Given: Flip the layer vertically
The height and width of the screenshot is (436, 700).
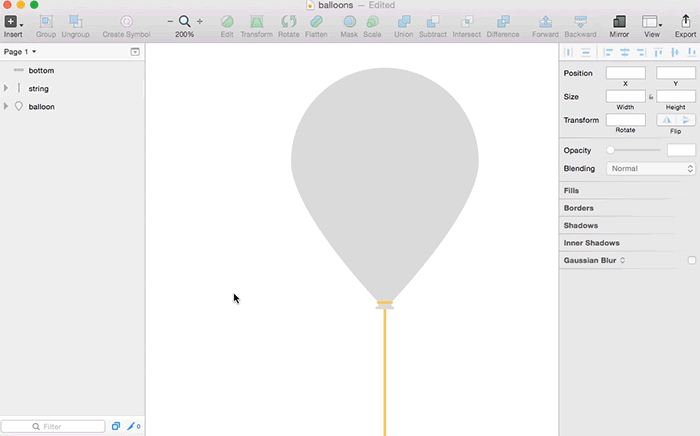Looking at the screenshot, I should pyautogui.click(x=686, y=120).
